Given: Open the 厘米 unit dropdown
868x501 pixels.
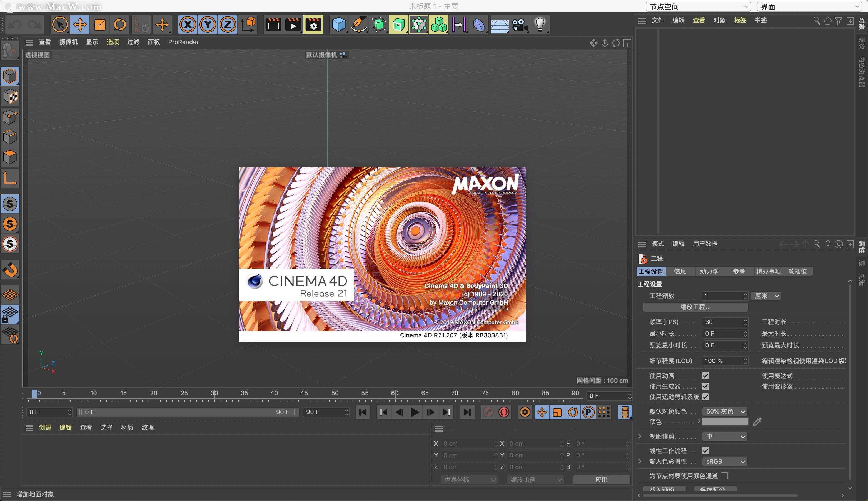Looking at the screenshot, I should tap(767, 296).
